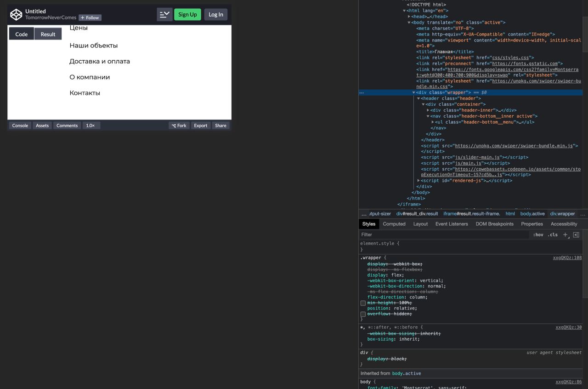Open the xxgQKQz:108 source link
The height and width of the screenshot is (389, 588).
point(567,258)
